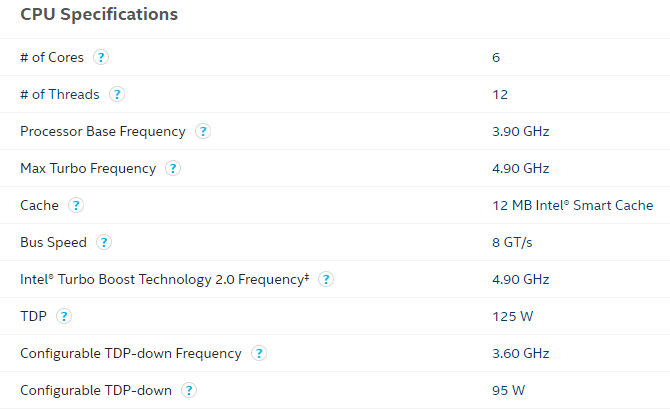Click the 8 GT/s bus speed value
670x409 pixels.
point(512,242)
